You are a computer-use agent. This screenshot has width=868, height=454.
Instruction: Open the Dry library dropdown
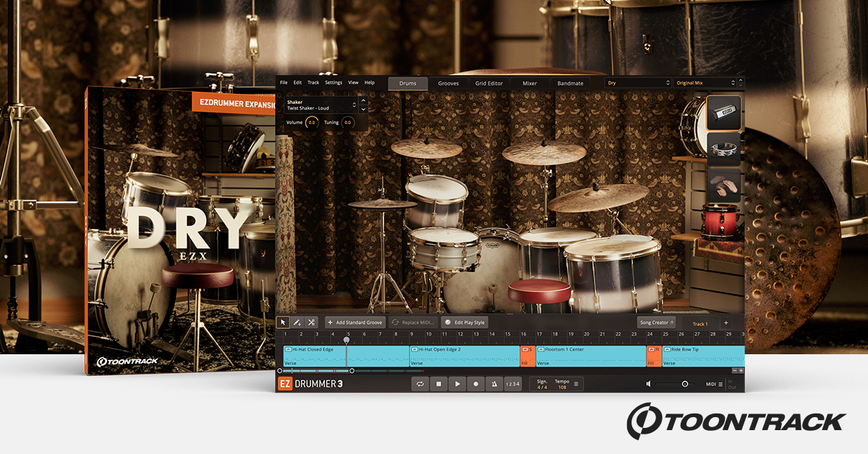pyautogui.click(x=638, y=83)
